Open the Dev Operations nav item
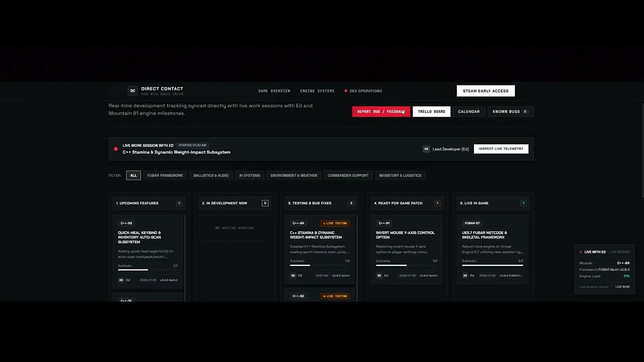Screen dimensions: 644x362 363,91
